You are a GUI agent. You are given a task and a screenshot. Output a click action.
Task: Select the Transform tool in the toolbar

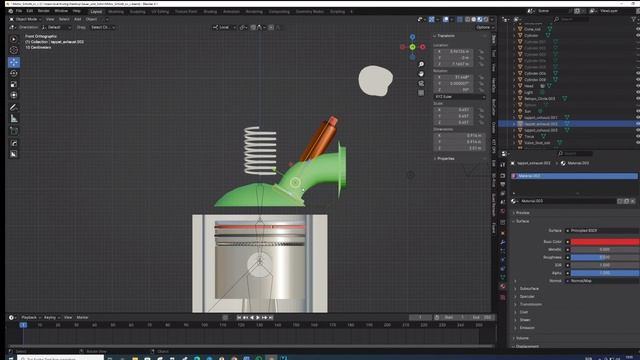pyautogui.click(x=13, y=95)
